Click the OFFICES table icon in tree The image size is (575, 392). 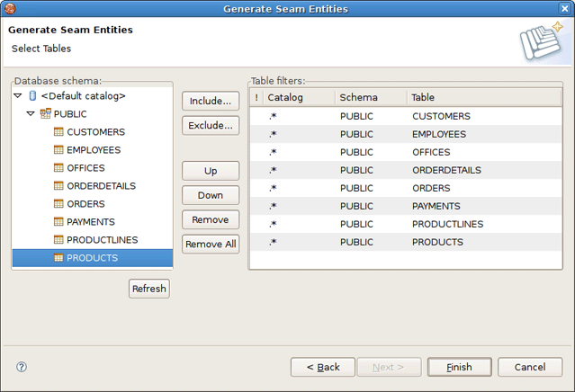pyautogui.click(x=59, y=168)
